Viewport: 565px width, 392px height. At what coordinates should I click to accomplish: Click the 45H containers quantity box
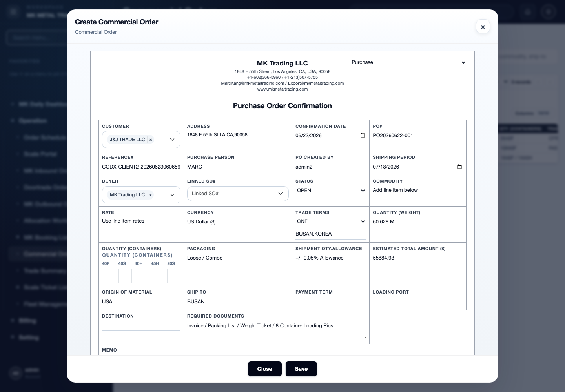(x=158, y=276)
